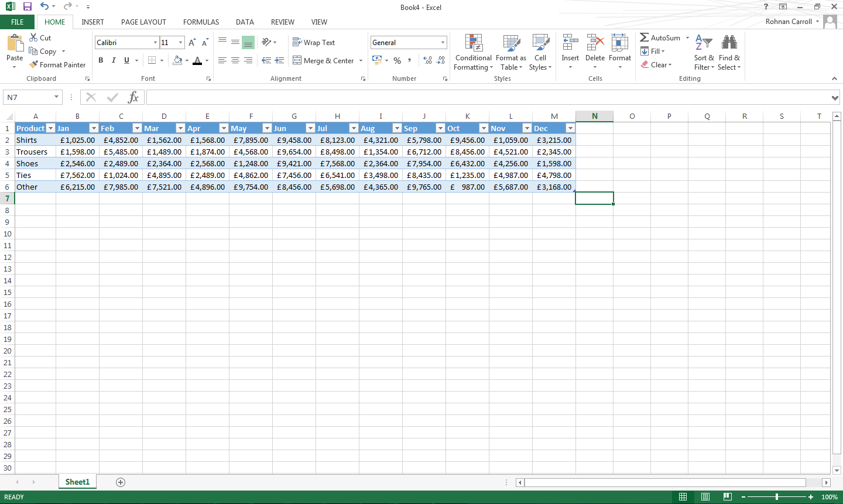
Task: Switch to Page Layout view in status bar
Action: 705,496
